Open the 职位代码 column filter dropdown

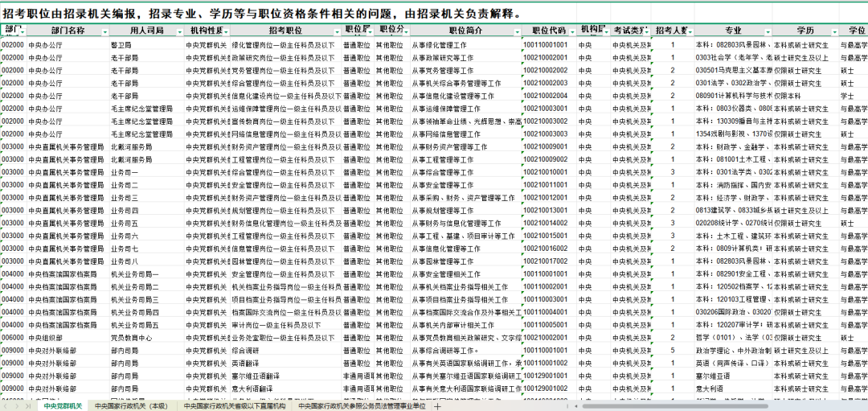tap(572, 32)
